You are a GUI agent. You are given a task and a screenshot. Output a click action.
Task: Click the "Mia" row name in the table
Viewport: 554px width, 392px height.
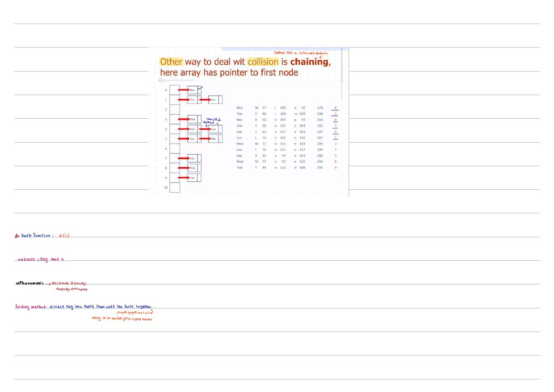click(239, 108)
